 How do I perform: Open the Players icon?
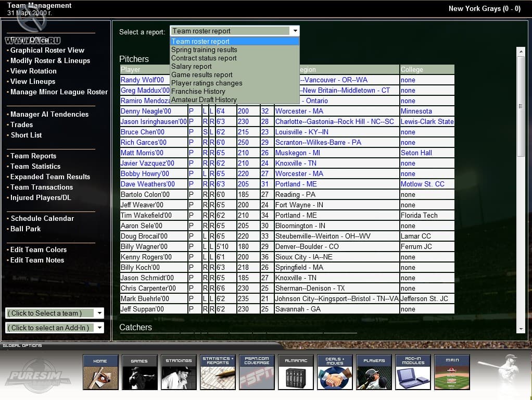374,372
